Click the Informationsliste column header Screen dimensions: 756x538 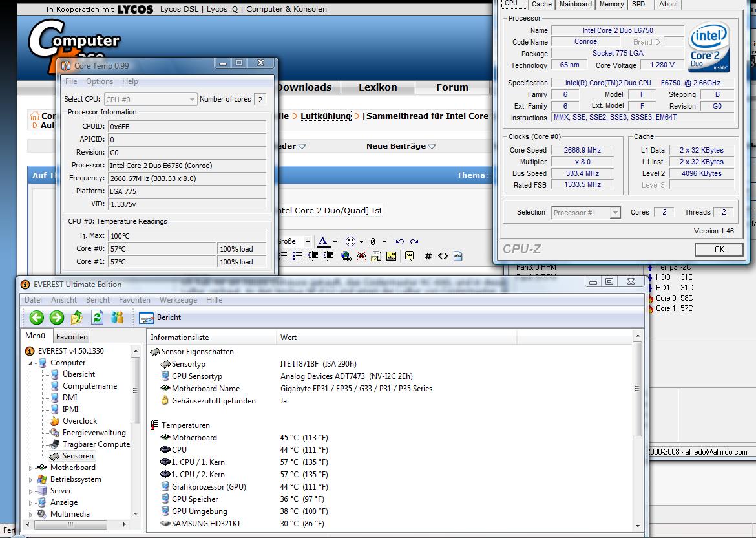click(211, 338)
